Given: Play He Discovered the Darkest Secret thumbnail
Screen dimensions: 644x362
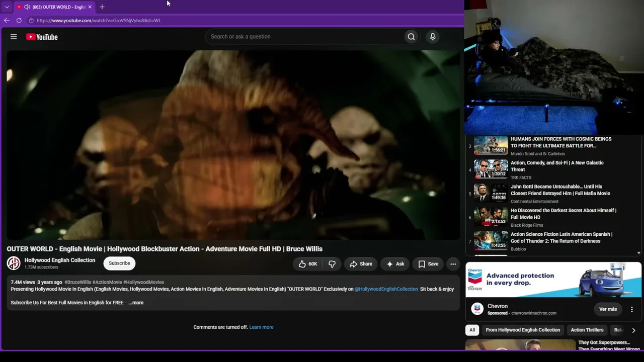Looking at the screenshot, I should tap(491, 217).
